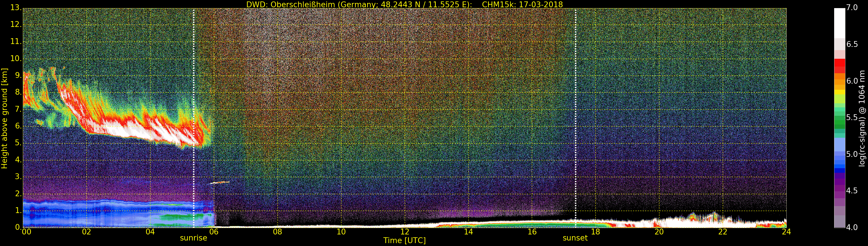
Task: Click the '11.' km height tick label
Action: pyautogui.click(x=16, y=41)
